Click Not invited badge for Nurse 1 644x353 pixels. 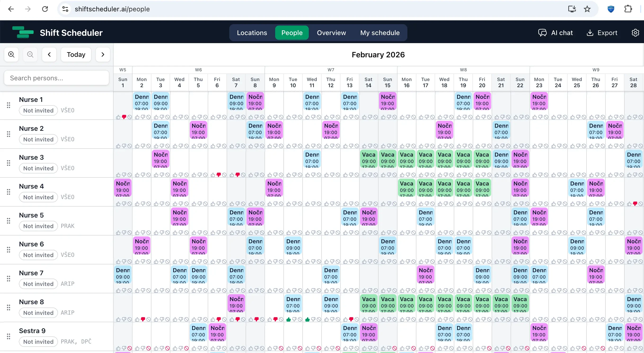click(x=38, y=110)
